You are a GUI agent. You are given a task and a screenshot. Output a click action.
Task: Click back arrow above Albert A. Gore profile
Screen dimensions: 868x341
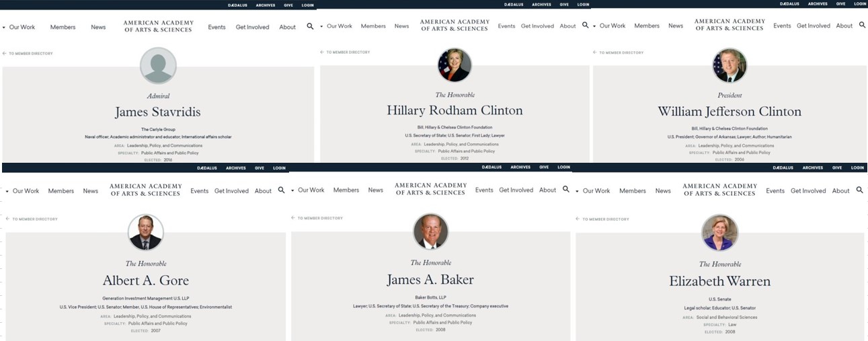[7, 219]
